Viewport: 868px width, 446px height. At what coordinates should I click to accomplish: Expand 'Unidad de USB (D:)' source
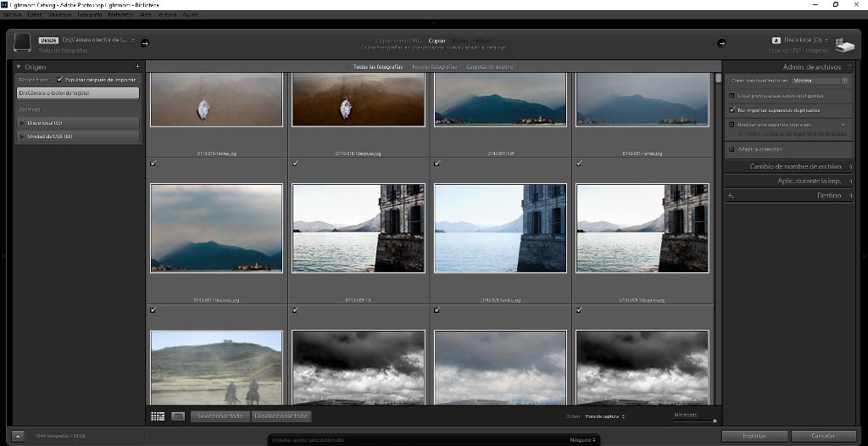tap(22, 137)
